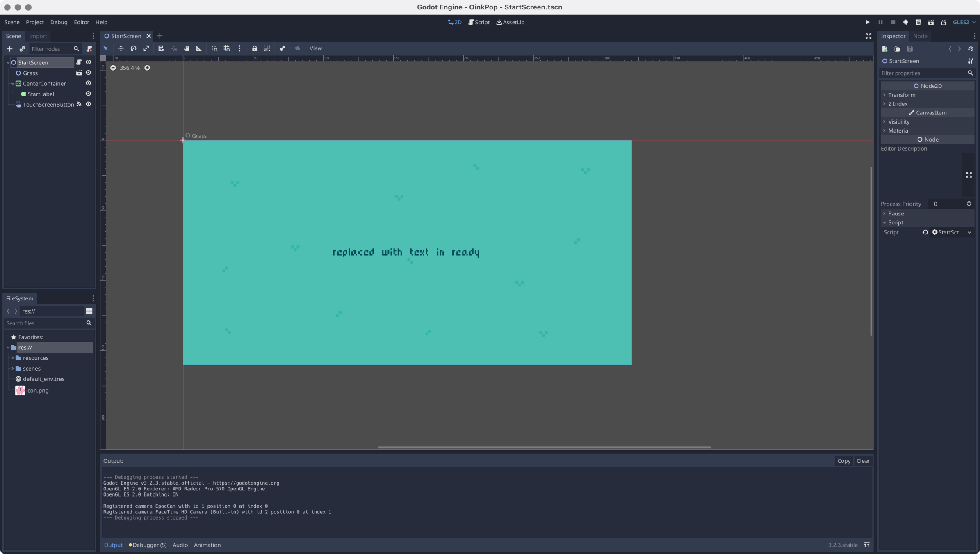Clear the output log

click(863, 461)
